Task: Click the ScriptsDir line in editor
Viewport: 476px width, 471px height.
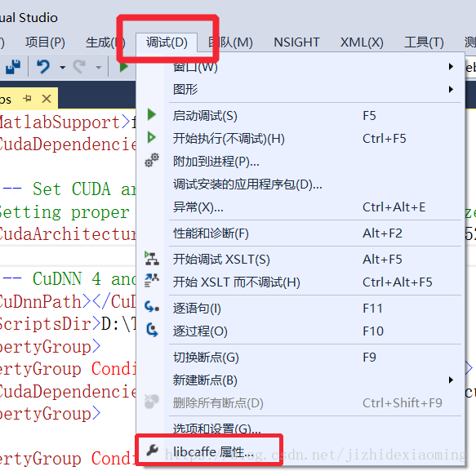Action: coord(68,324)
